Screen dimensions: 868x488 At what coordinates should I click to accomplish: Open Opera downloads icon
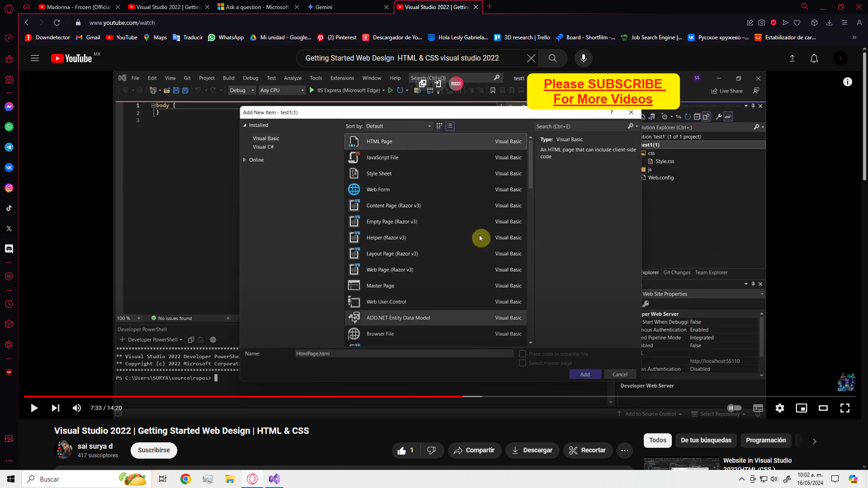point(829,23)
